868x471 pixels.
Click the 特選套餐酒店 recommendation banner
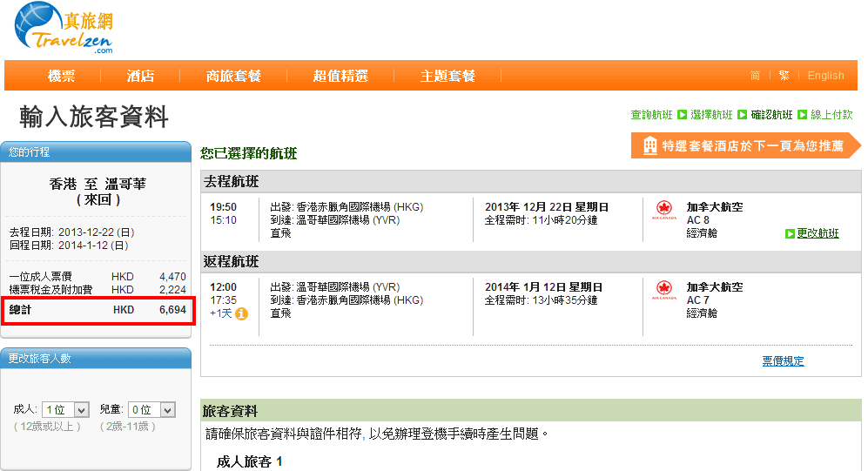745,146
